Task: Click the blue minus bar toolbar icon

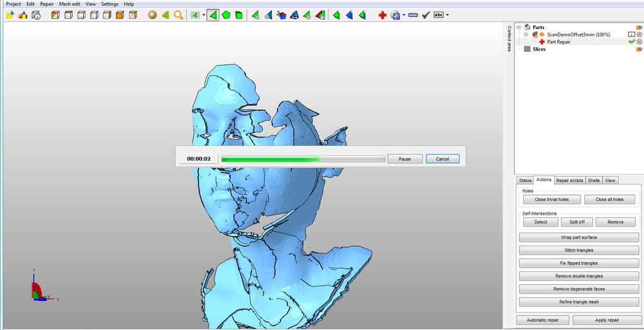Action: pos(413,15)
